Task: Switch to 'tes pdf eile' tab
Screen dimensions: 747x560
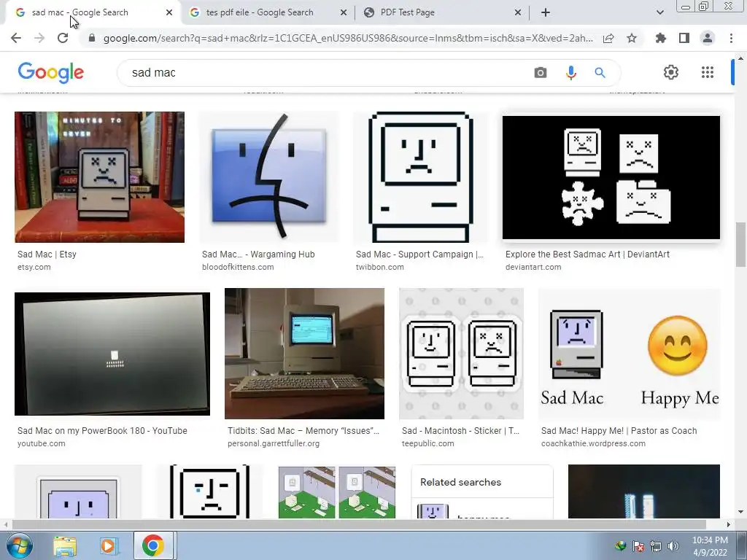Action: [260, 12]
